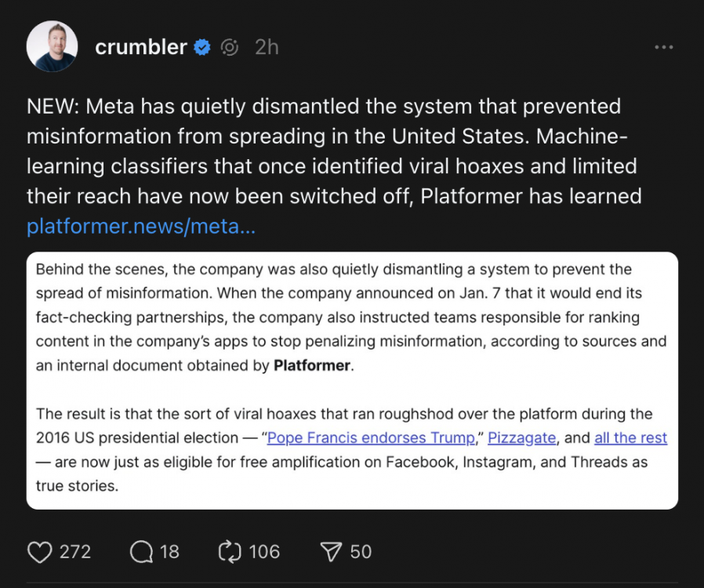The width and height of the screenshot is (704, 588).
Task: Click the "all the rest" link
Action: [630, 437]
